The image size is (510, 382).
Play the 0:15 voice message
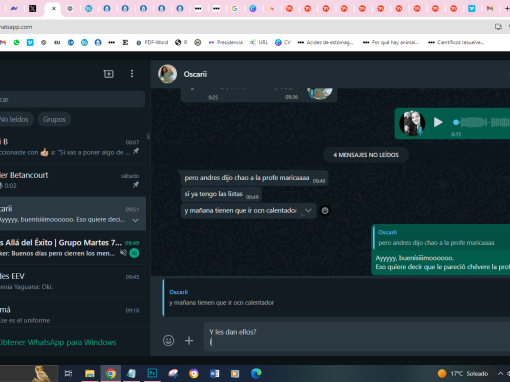click(x=438, y=122)
